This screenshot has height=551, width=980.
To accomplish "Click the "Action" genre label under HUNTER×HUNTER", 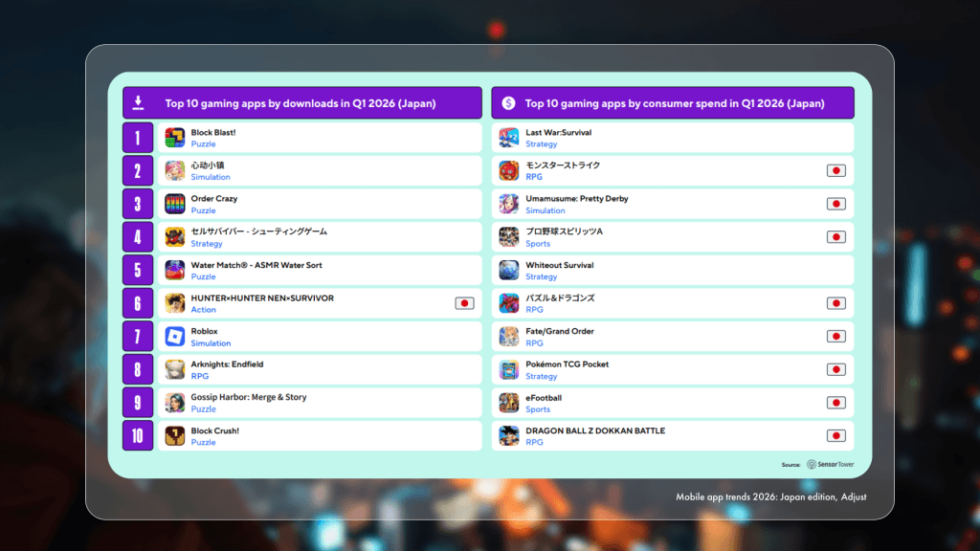I will [x=203, y=310].
